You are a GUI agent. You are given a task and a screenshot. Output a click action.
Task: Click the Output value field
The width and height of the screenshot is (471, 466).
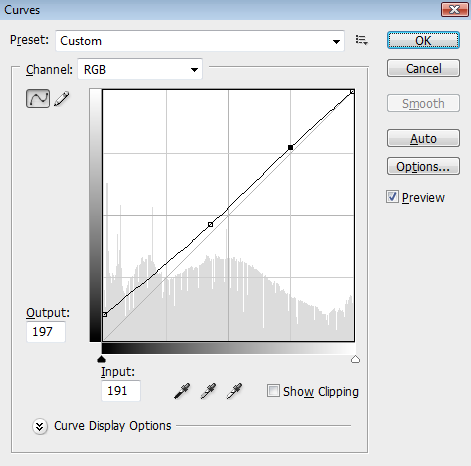[46, 332]
